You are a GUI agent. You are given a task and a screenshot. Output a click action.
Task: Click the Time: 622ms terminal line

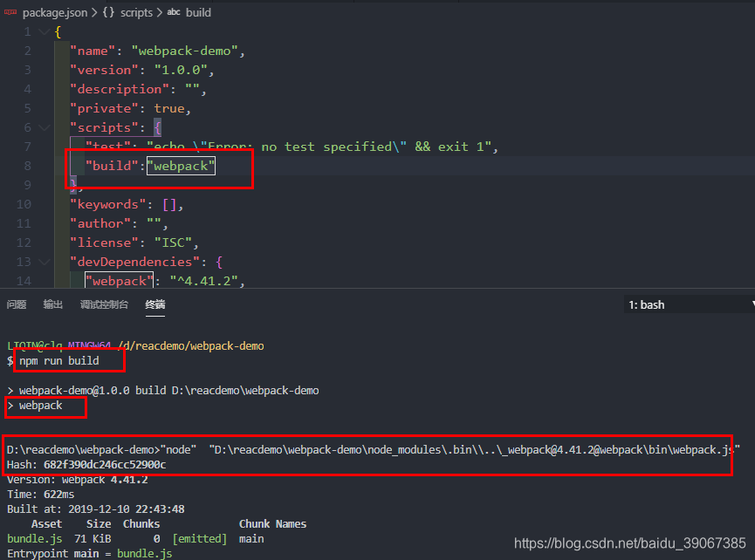pyautogui.click(x=40, y=495)
